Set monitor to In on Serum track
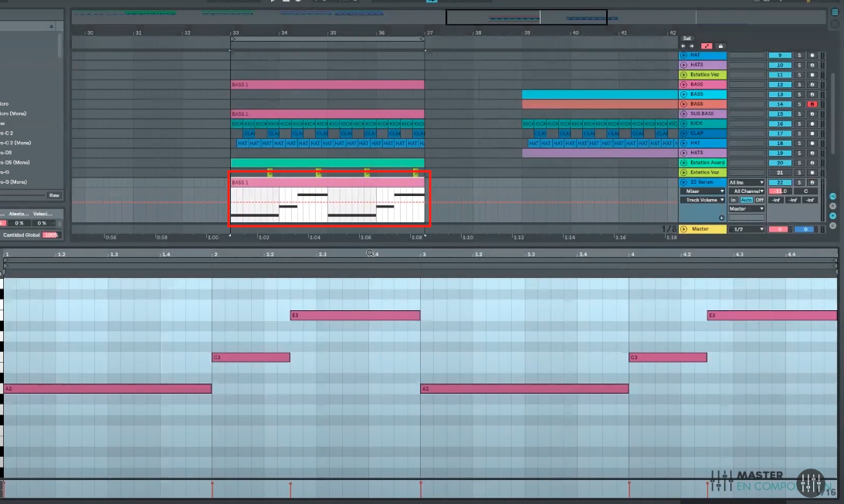This screenshot has width=844, height=504. pos(733,200)
